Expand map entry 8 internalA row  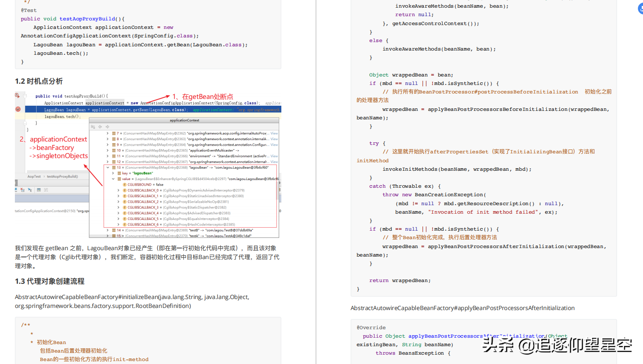108,139
